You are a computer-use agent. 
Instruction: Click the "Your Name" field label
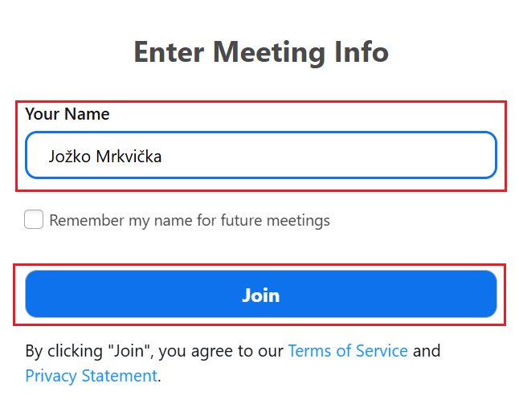coord(67,114)
